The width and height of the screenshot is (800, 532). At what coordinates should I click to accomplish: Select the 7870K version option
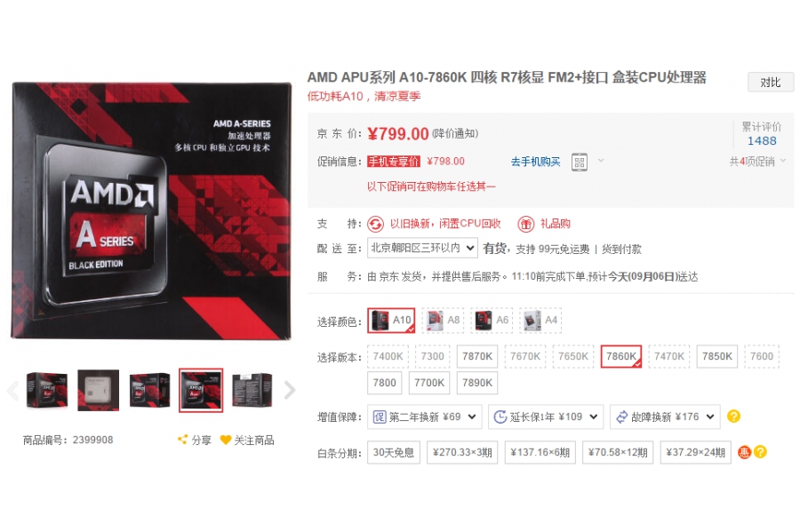[x=477, y=356]
